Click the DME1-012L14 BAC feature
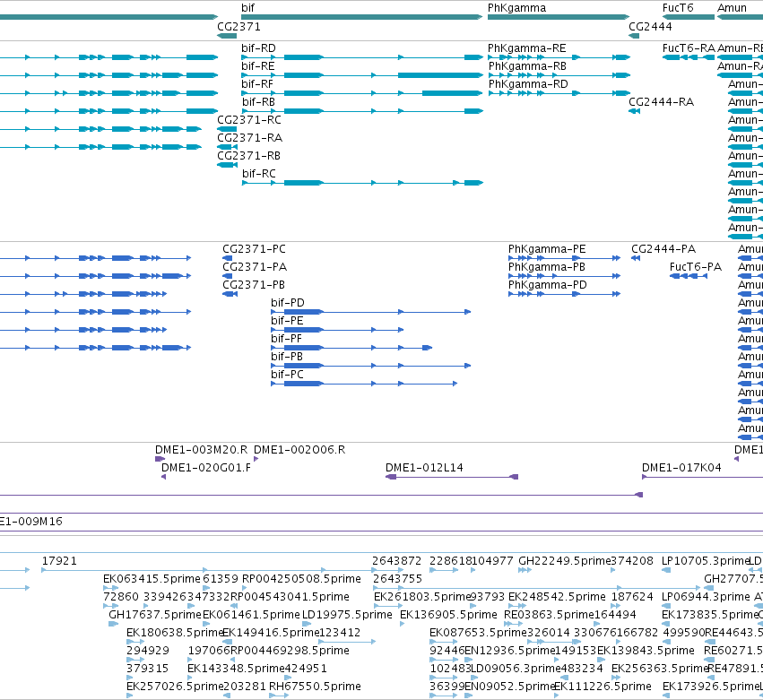The image size is (763, 700). pyautogui.click(x=452, y=477)
